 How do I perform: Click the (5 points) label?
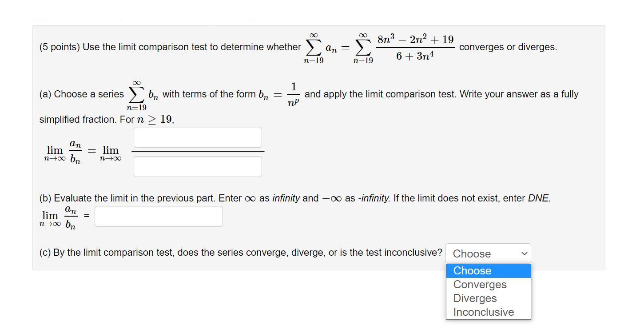pos(60,47)
